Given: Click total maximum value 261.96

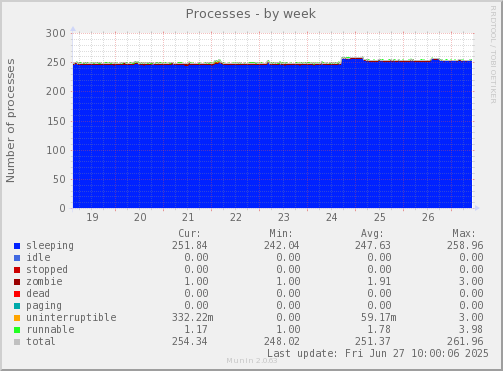Looking at the screenshot, I should click(x=465, y=341).
